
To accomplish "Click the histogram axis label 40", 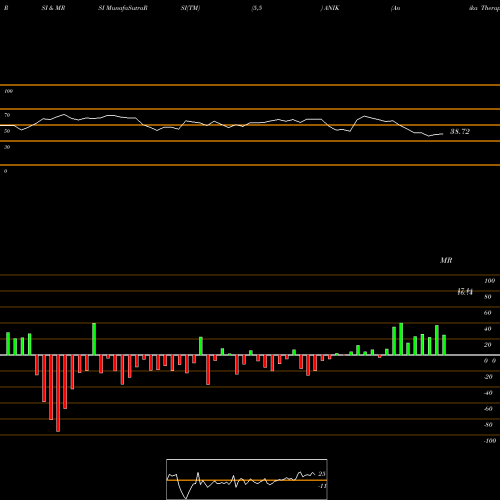I will pyautogui.click(x=487, y=329).
